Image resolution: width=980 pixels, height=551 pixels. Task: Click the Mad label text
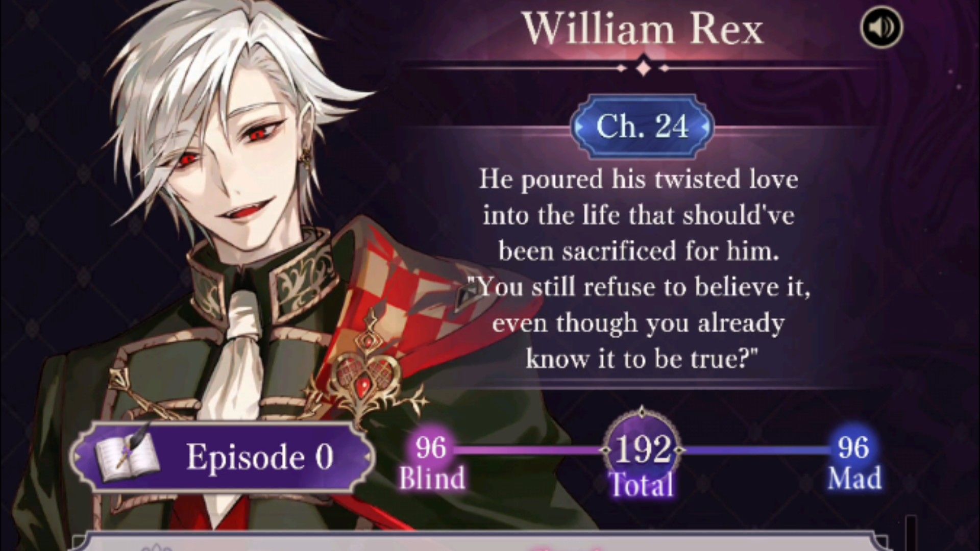tap(854, 479)
